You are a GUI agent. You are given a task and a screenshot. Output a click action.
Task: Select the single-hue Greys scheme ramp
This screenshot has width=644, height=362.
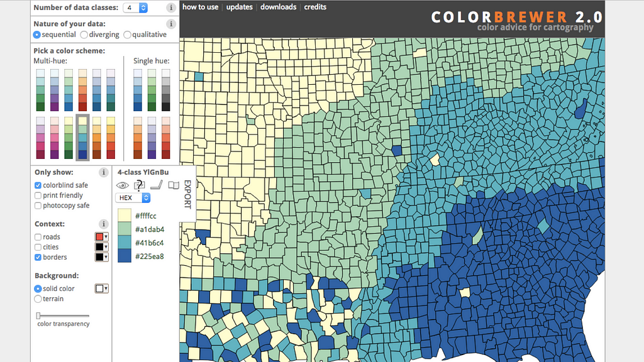pos(166,90)
